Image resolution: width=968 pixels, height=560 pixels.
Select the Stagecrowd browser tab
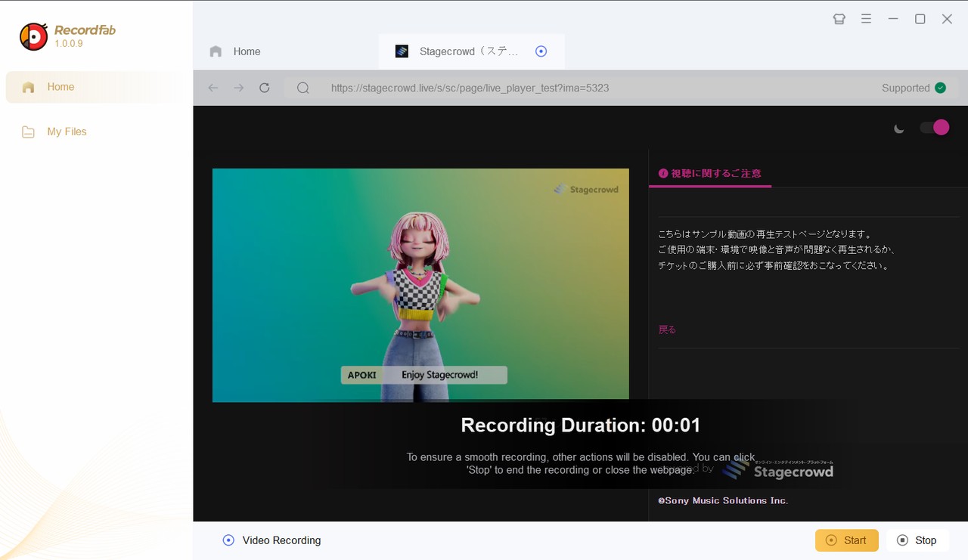(471, 51)
